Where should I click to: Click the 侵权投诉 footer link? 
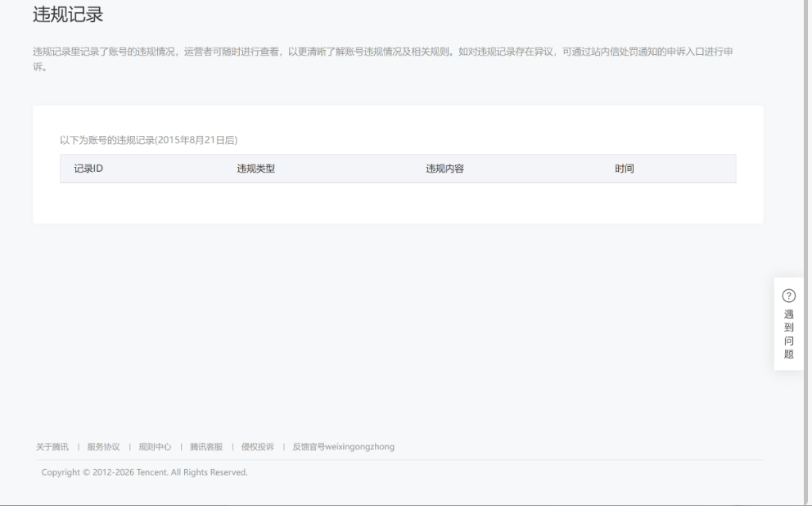tap(257, 446)
